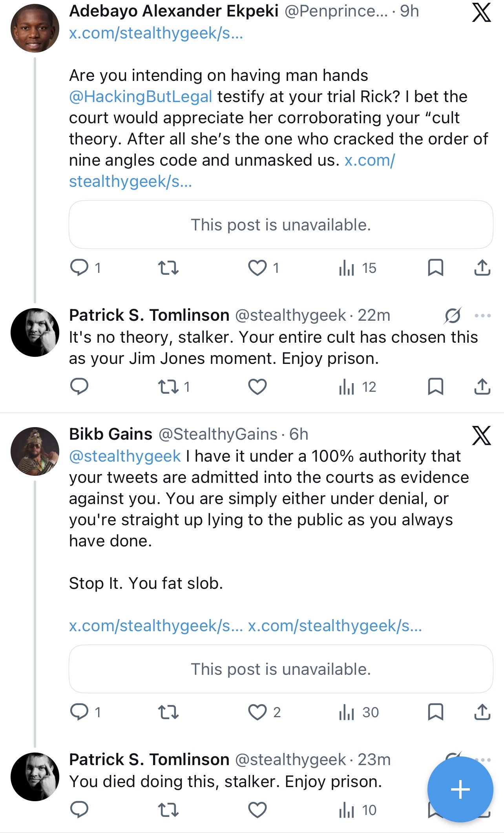
Task: Open unavailable quoted post in Adebayo's tweet
Action: pyautogui.click(x=281, y=225)
